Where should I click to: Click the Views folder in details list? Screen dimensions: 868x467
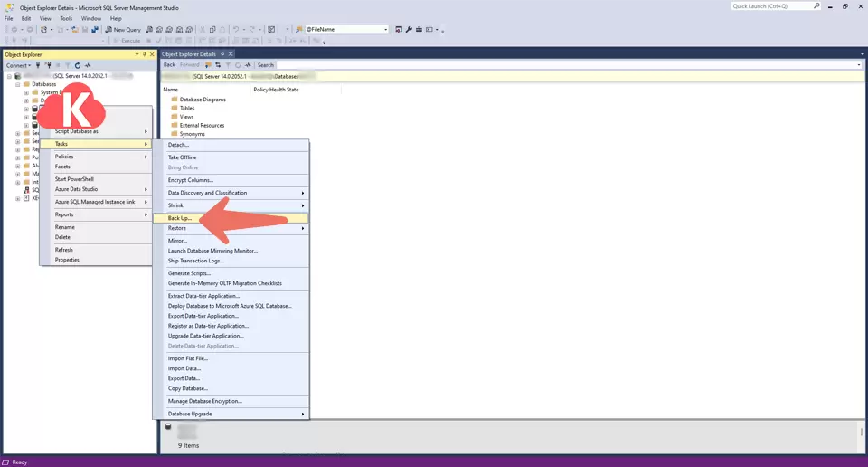(186, 117)
